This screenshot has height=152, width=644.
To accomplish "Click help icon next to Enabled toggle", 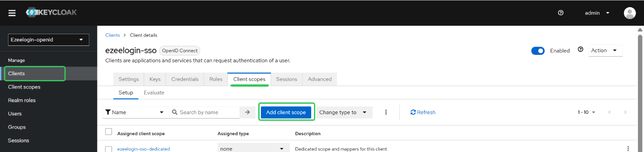I will tap(580, 49).
